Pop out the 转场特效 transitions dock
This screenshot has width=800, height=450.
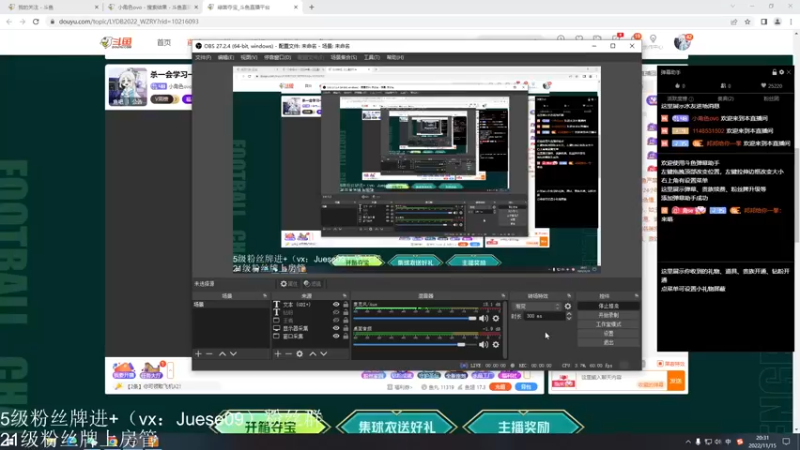point(569,296)
